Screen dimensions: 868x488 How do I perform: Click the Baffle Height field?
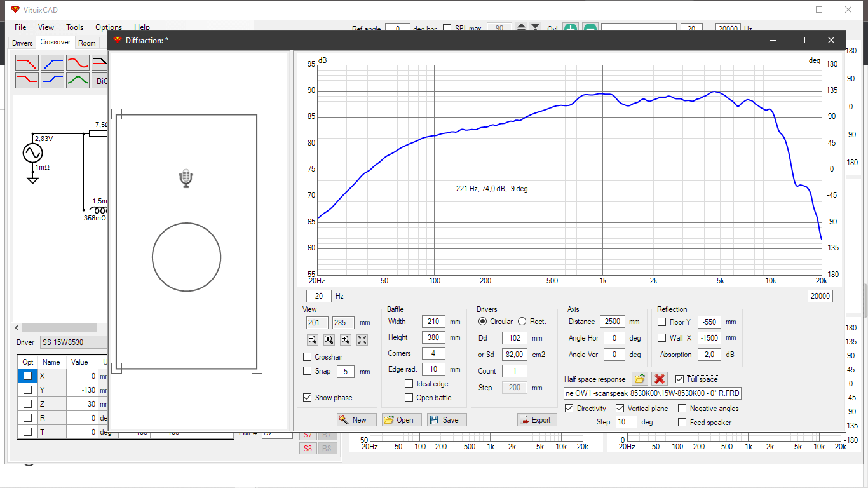coord(433,337)
